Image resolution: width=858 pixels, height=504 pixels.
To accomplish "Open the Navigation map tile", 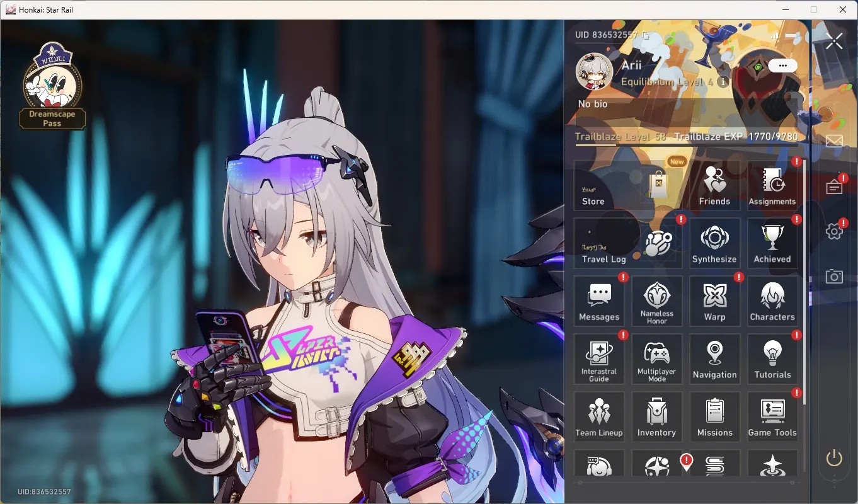I will point(714,359).
